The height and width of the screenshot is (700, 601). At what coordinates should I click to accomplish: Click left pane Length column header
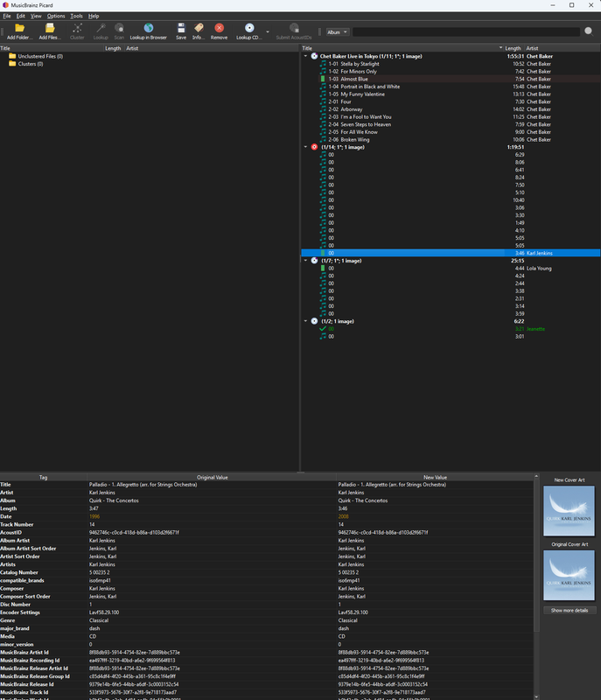point(113,48)
